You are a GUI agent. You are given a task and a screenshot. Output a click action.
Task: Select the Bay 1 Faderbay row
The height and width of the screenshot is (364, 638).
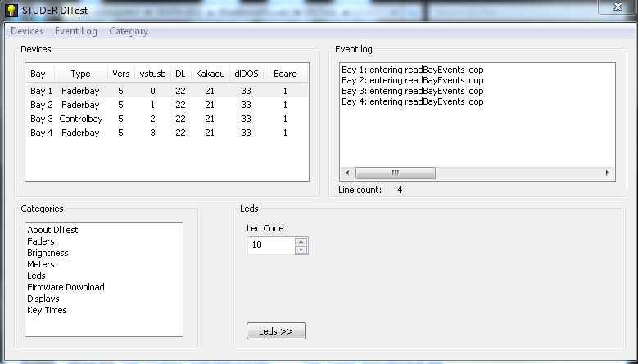pos(167,91)
